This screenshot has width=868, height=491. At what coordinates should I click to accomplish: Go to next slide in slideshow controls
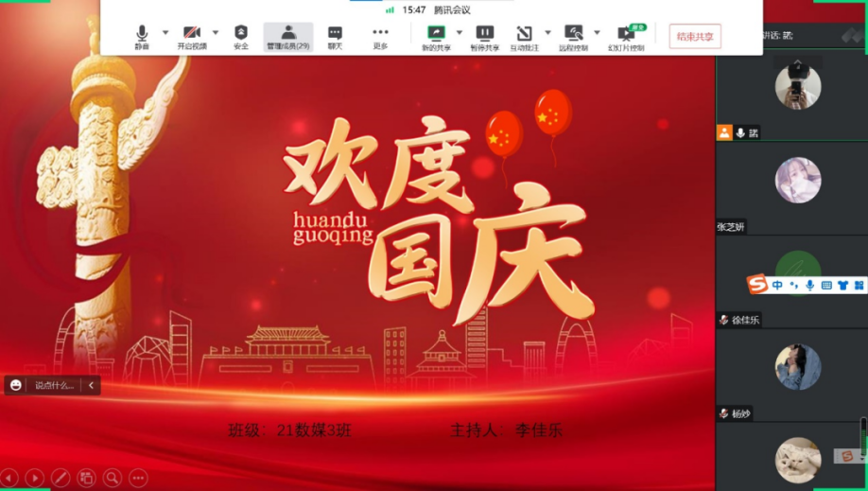[x=34, y=478]
